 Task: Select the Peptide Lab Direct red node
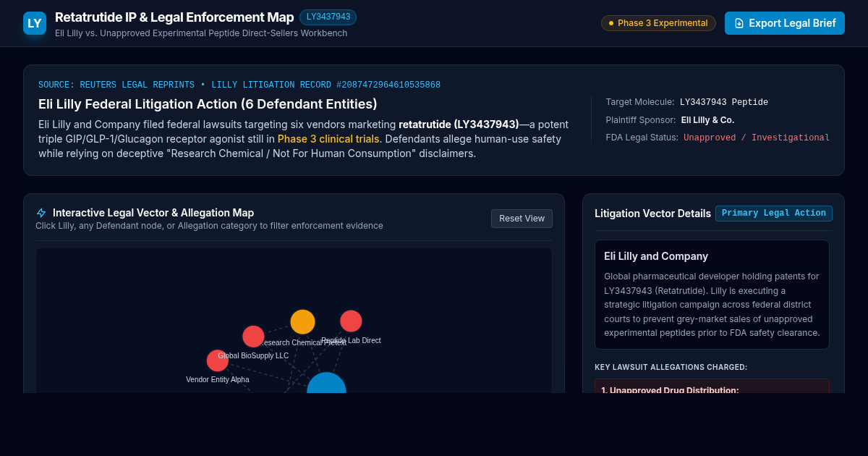(351, 321)
